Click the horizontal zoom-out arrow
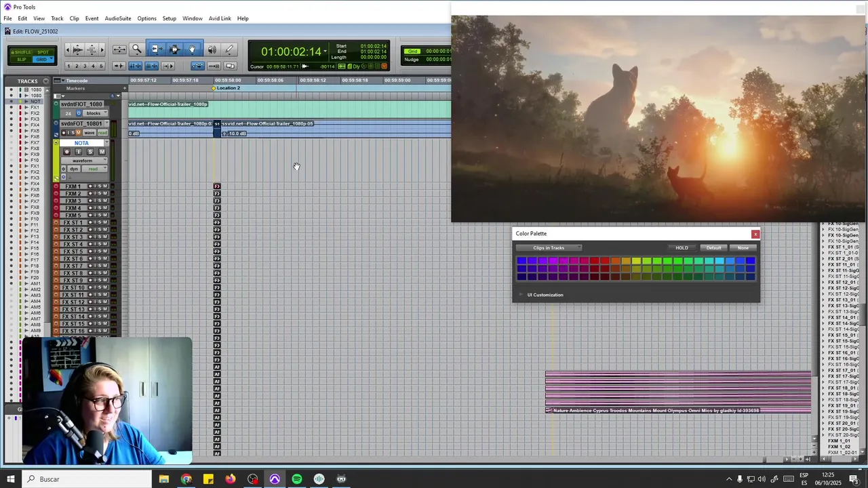 point(67,49)
